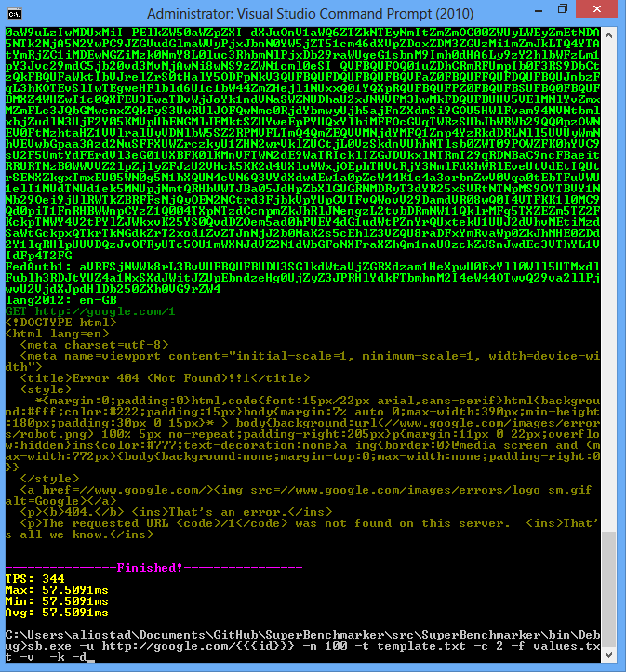Click the '<meta charset=utf-8>' line
Screen dimensions: 626x672
point(94,345)
